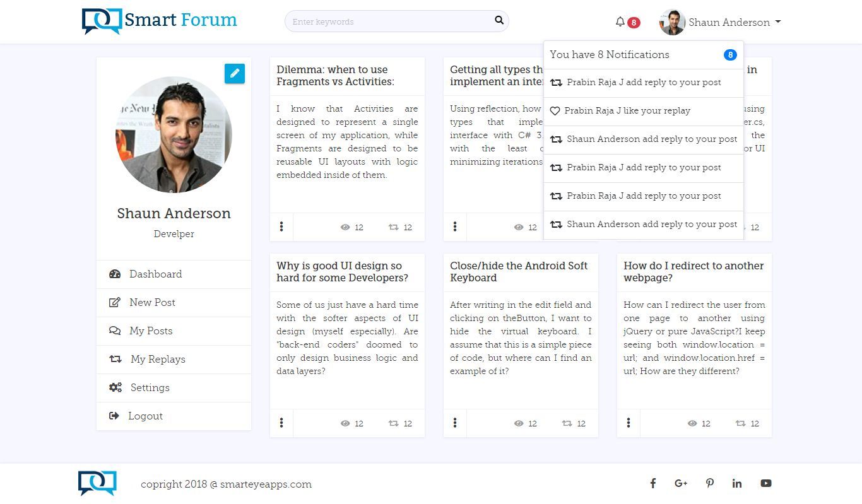Open post "Close/hide the Android Soft Keyboard"
The width and height of the screenshot is (862, 504).
tap(519, 272)
